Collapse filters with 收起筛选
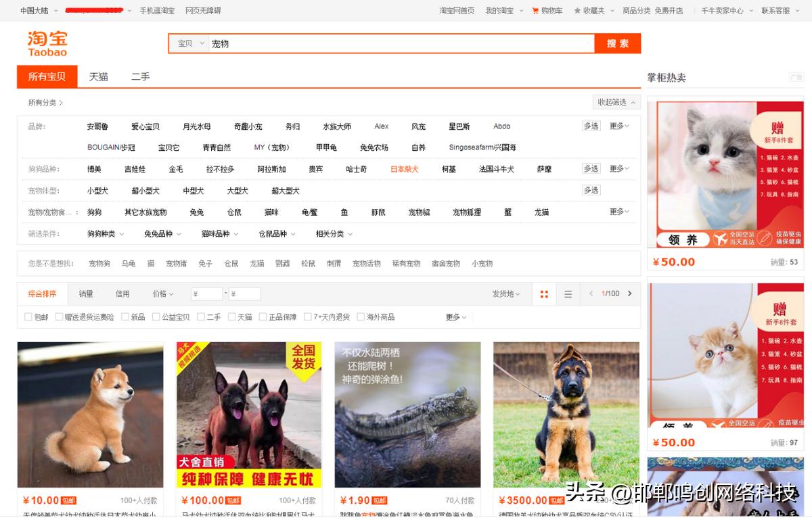Screen dimensions: 812x518 tap(615, 102)
